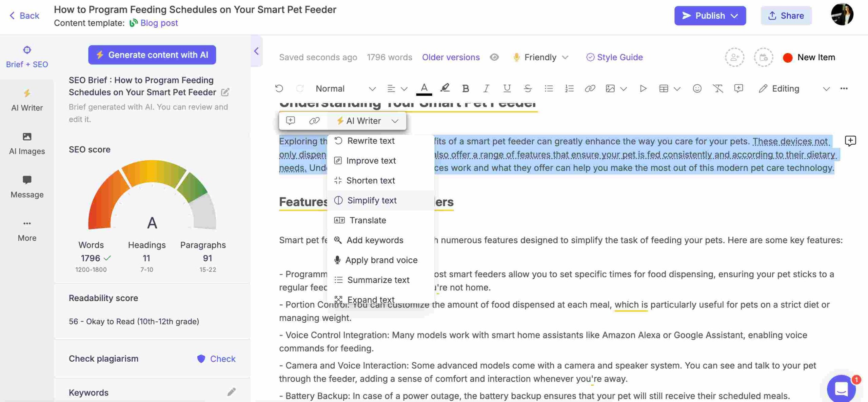The height and width of the screenshot is (402, 868).
Task: Open Message sidebar tab
Action: (x=27, y=187)
